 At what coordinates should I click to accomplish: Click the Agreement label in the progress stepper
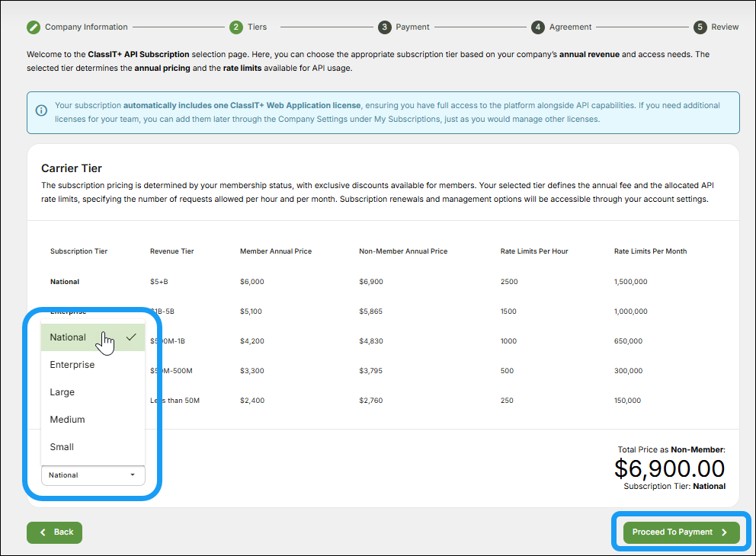coord(570,27)
